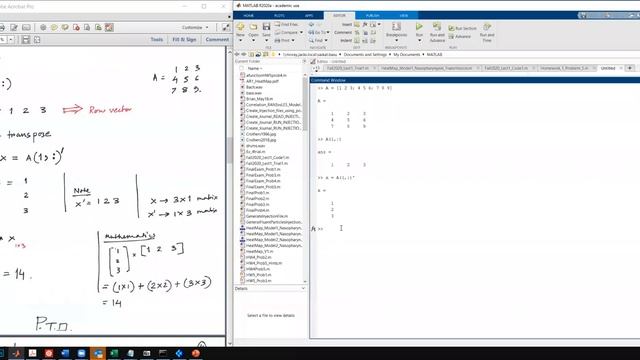Select ART_HeatMap.pdf in Current Folder
The image size is (640, 360).
tap(262, 81)
